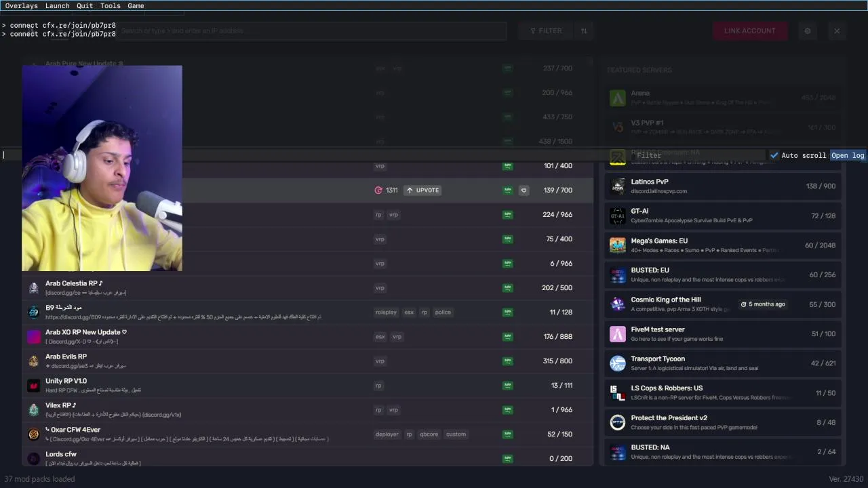The height and width of the screenshot is (488, 868).
Task: Click the streamer webcam overlay
Action: [102, 168]
